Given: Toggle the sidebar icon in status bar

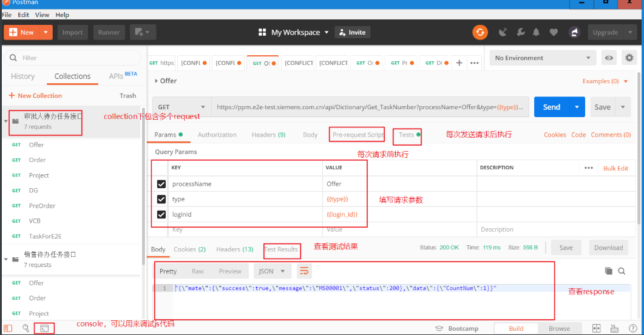Looking at the screenshot, I should point(8,328).
